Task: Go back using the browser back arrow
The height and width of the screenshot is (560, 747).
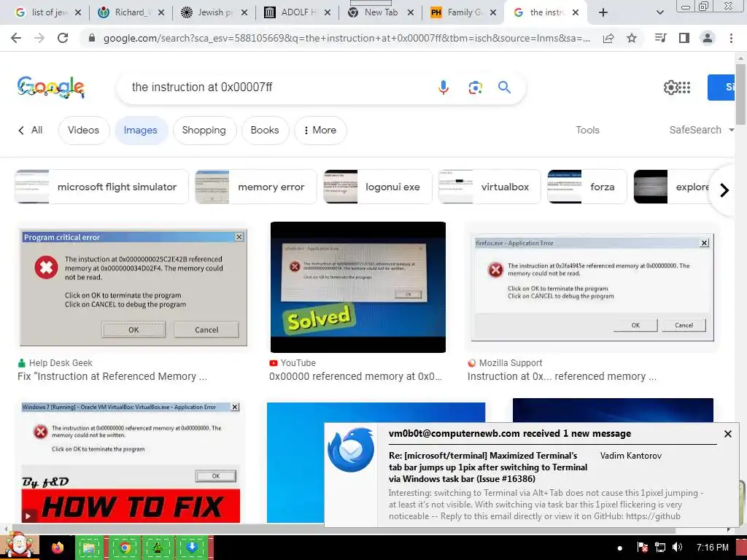Action: tap(16, 38)
